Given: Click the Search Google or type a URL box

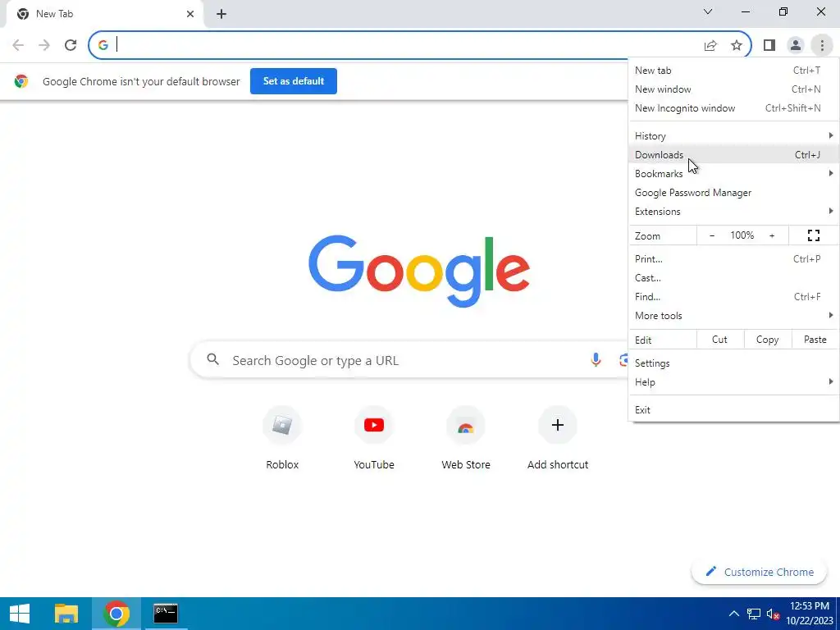Looking at the screenshot, I should [407, 360].
